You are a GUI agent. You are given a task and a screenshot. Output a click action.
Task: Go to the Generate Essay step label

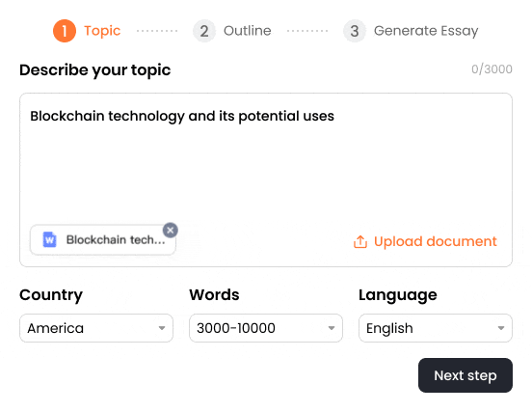426,31
